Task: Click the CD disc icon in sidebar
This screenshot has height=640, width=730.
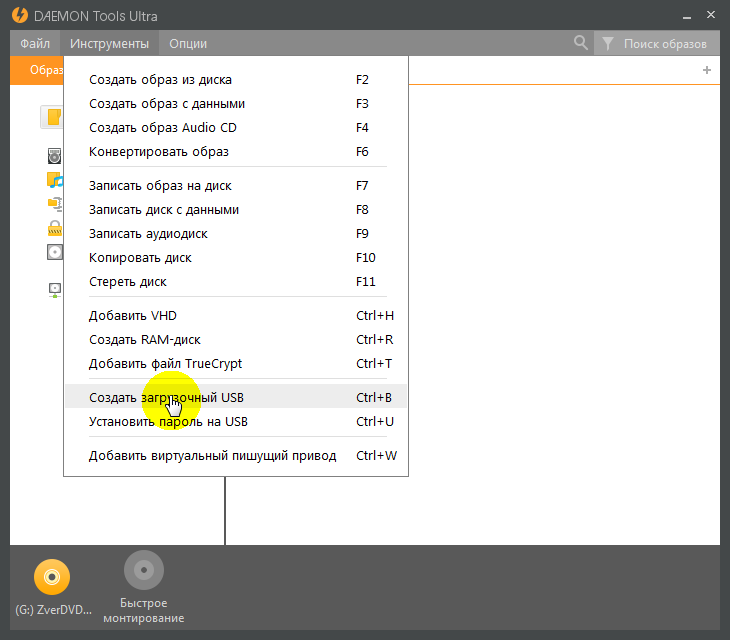Action: [x=55, y=252]
